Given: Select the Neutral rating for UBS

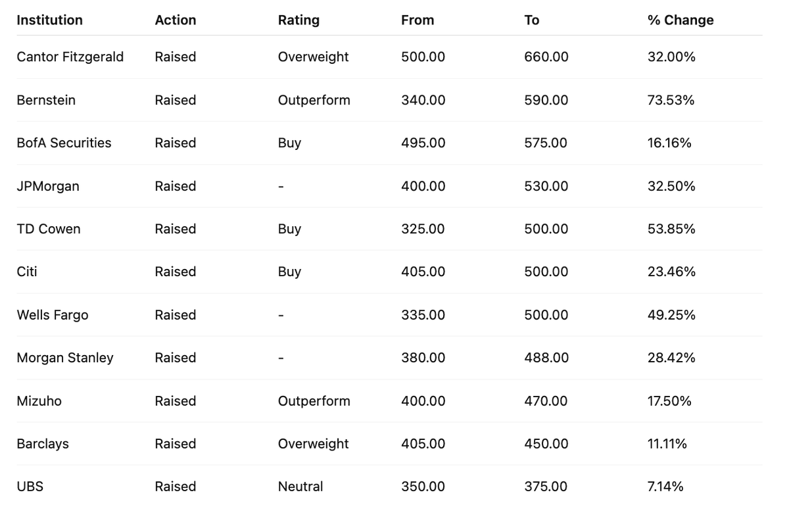Looking at the screenshot, I should [x=300, y=487].
